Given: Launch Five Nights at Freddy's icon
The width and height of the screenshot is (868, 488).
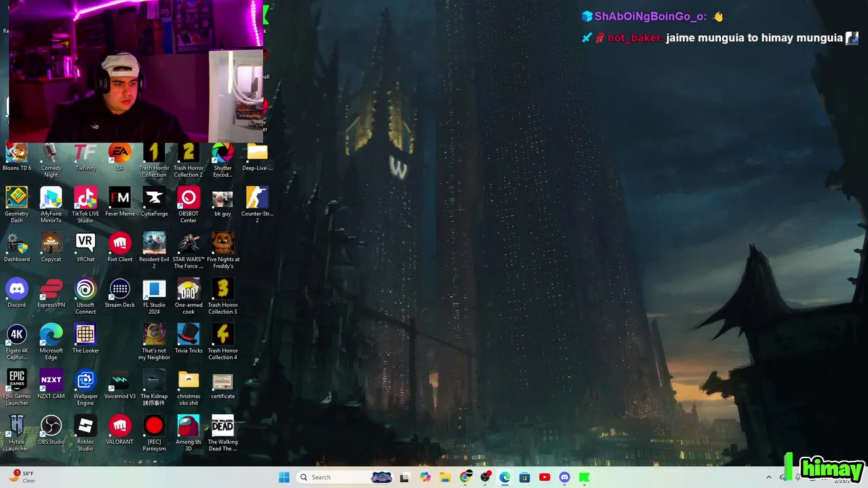Looking at the screenshot, I should (x=222, y=251).
